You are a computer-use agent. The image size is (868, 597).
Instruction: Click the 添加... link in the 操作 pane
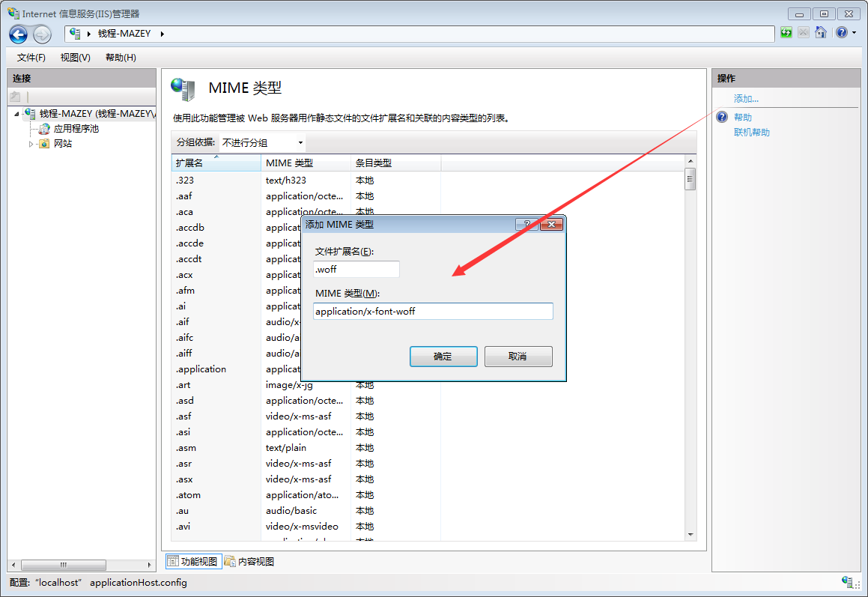(746, 97)
